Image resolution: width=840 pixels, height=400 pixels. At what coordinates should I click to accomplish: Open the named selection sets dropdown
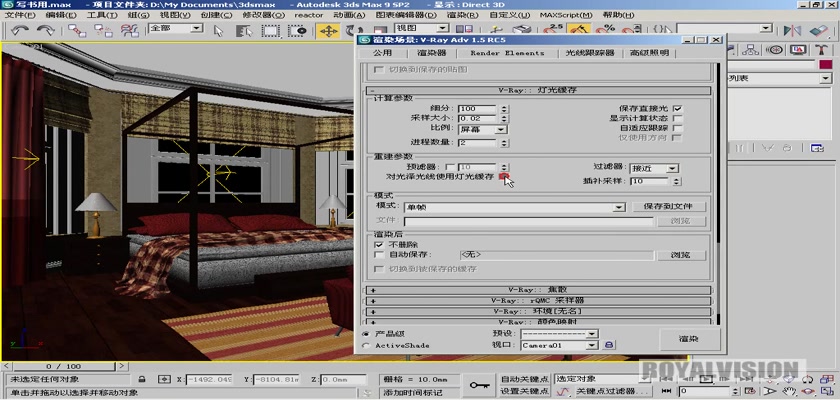(x=725, y=28)
